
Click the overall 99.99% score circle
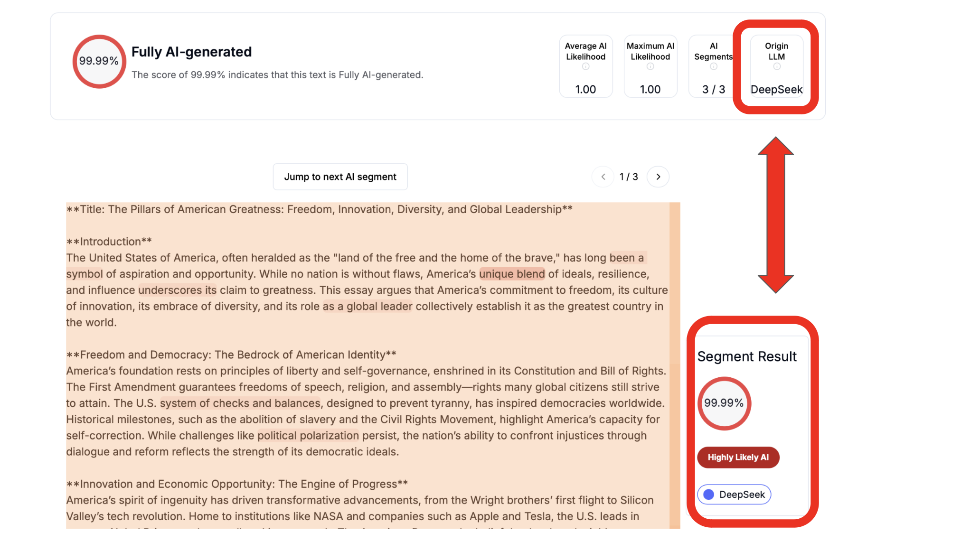(x=99, y=61)
